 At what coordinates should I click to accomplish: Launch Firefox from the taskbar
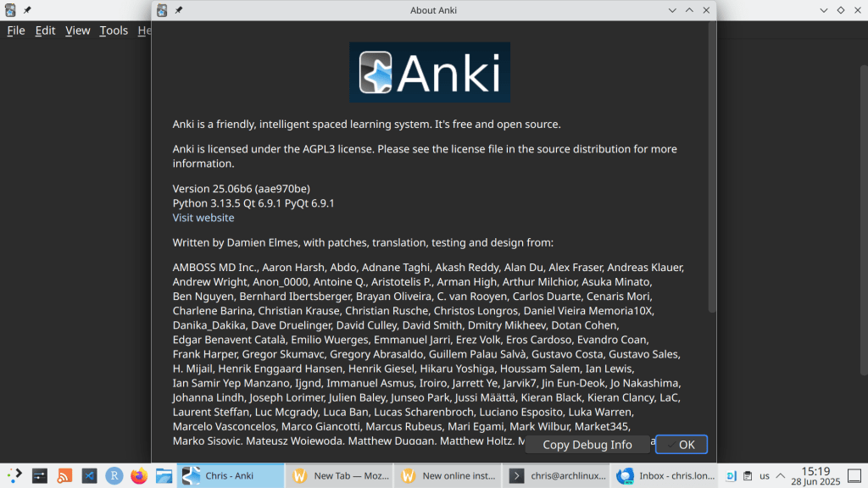(138, 476)
